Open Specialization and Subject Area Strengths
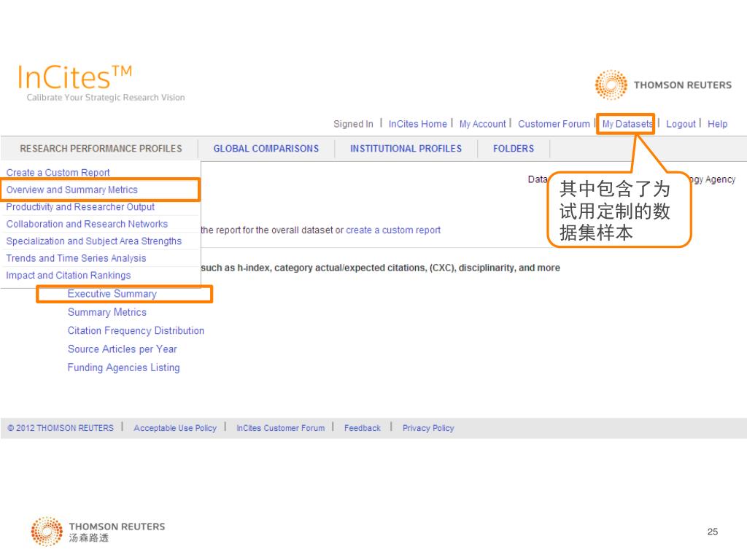 pyautogui.click(x=94, y=241)
